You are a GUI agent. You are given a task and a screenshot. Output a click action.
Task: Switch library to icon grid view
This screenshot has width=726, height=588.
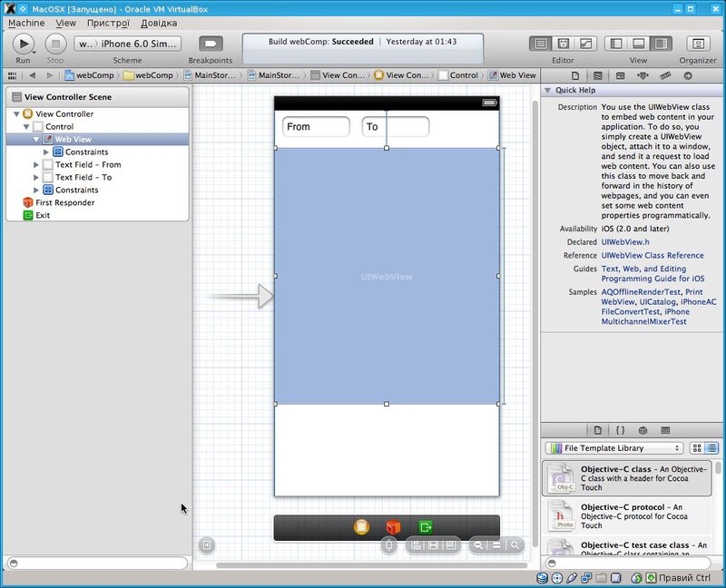pos(696,447)
